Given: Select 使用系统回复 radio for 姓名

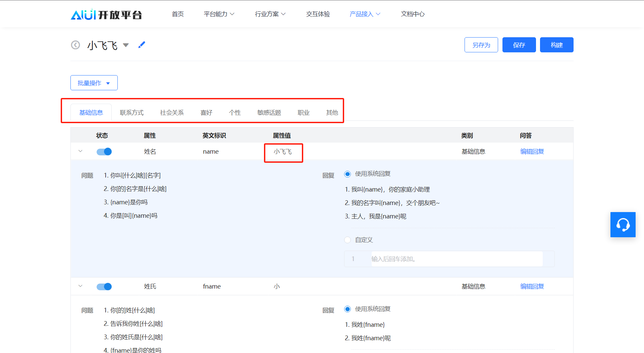Looking at the screenshot, I should pos(347,174).
